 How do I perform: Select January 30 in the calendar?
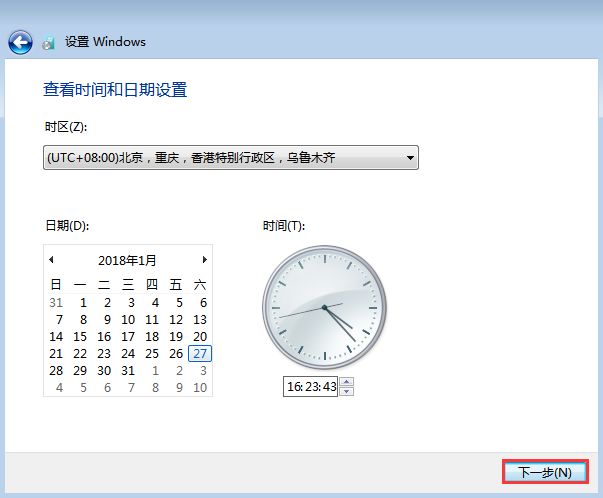(x=104, y=370)
